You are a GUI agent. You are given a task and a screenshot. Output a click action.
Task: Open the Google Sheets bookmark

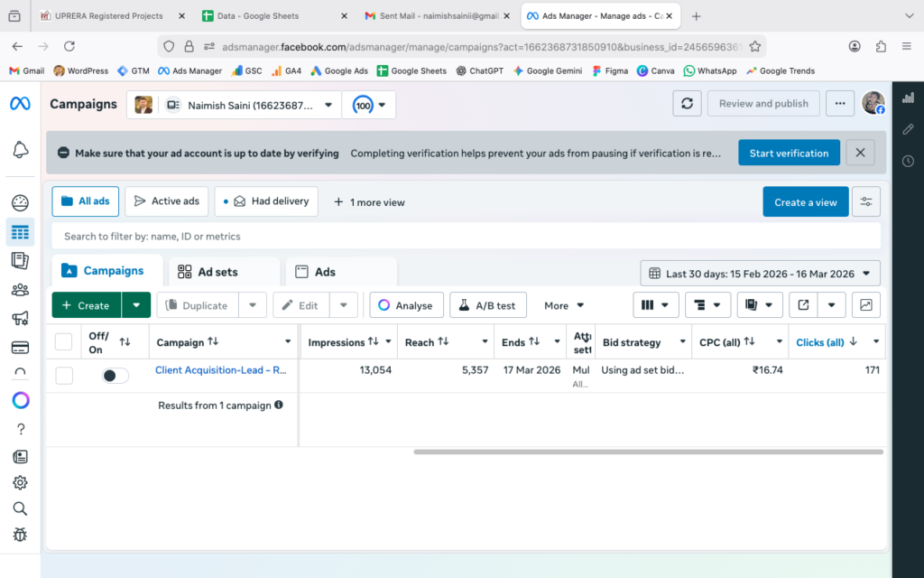[x=411, y=70]
